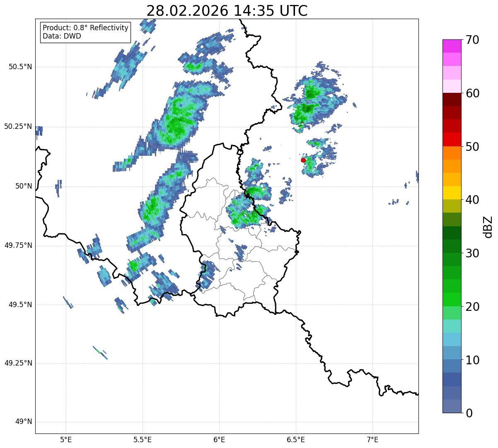Screen dimensions: 498x448
Task: Click the title 28.02.2026 14:35 UTC
Action: pos(227,11)
